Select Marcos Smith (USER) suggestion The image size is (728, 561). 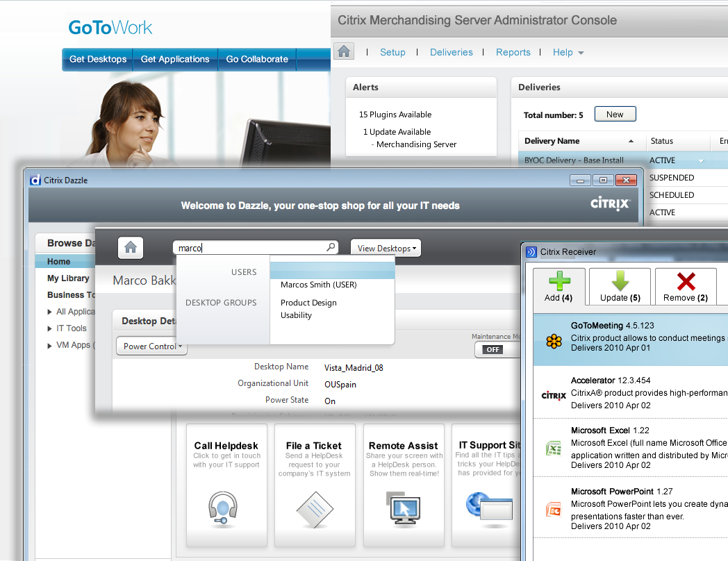tap(318, 285)
